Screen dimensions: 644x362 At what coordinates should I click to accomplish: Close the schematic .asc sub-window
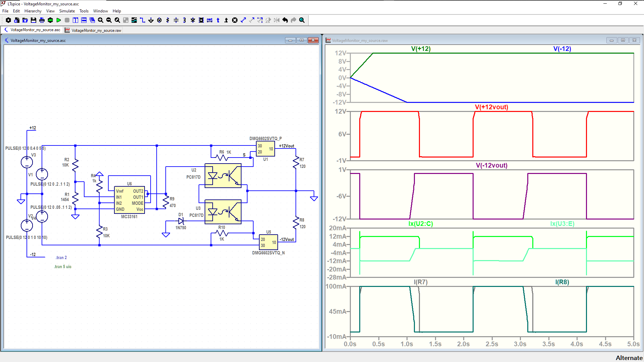(313, 40)
